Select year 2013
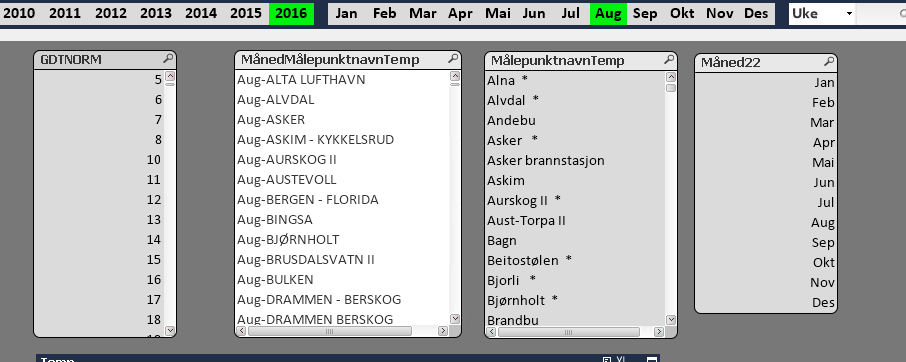Image resolution: width=906 pixels, height=362 pixels. (x=155, y=14)
